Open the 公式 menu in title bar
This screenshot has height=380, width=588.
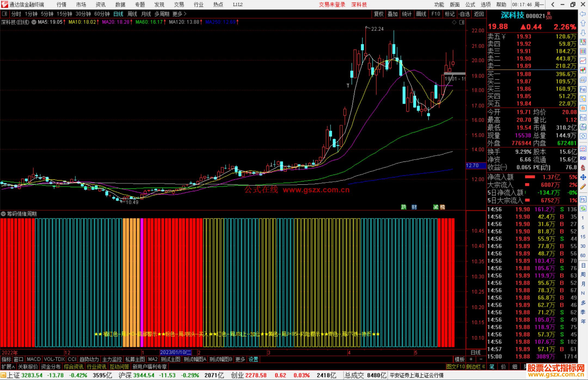pos(470,5)
